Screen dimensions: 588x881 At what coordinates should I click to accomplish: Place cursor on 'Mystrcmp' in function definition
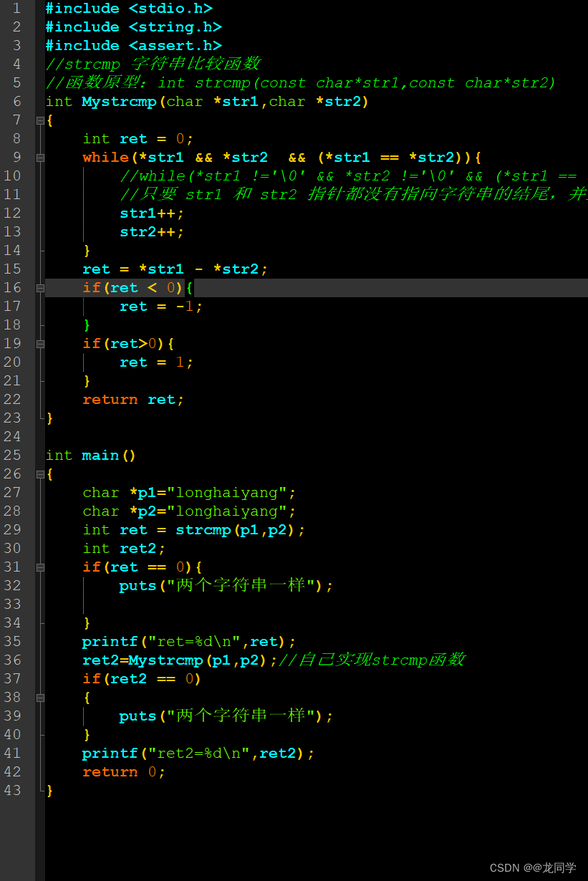(119, 102)
